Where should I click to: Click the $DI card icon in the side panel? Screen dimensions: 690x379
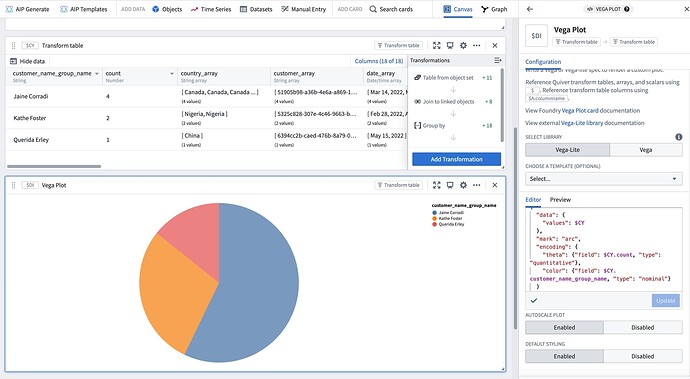click(536, 36)
